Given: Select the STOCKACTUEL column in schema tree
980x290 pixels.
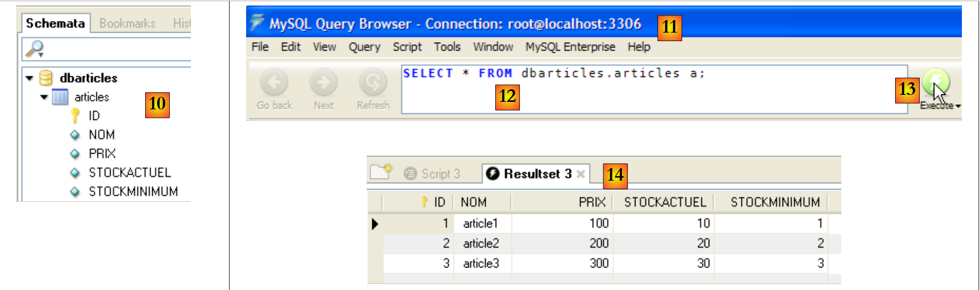Looking at the screenshot, I should point(130,173).
